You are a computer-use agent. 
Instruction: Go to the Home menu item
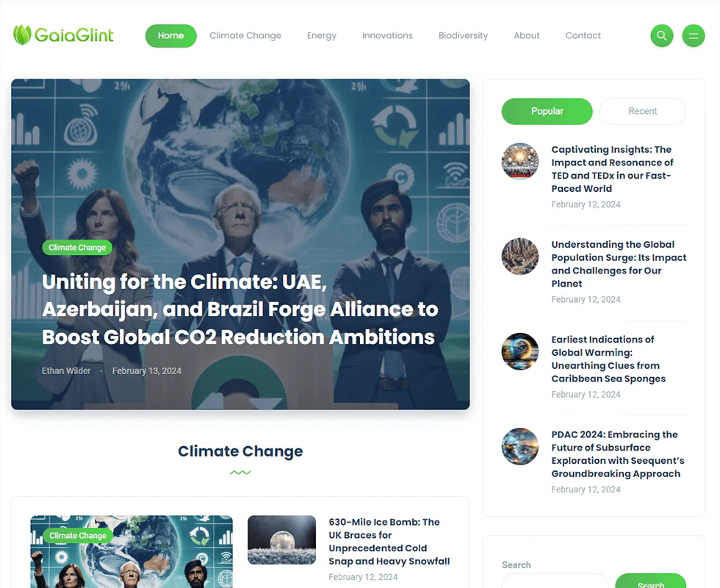pyautogui.click(x=170, y=35)
